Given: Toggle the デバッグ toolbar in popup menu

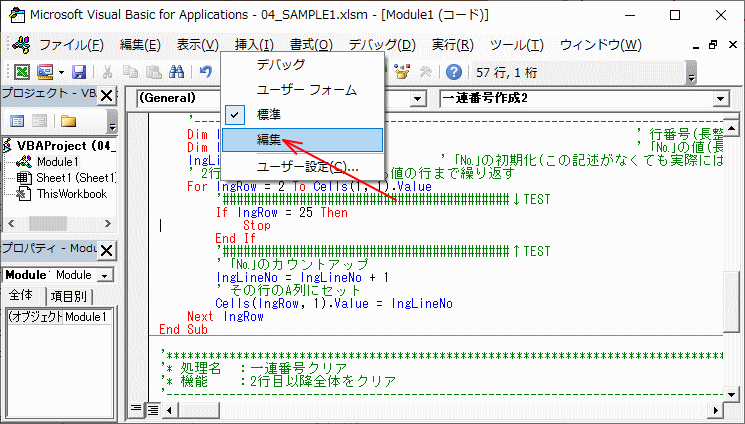Looking at the screenshot, I should coord(303,64).
